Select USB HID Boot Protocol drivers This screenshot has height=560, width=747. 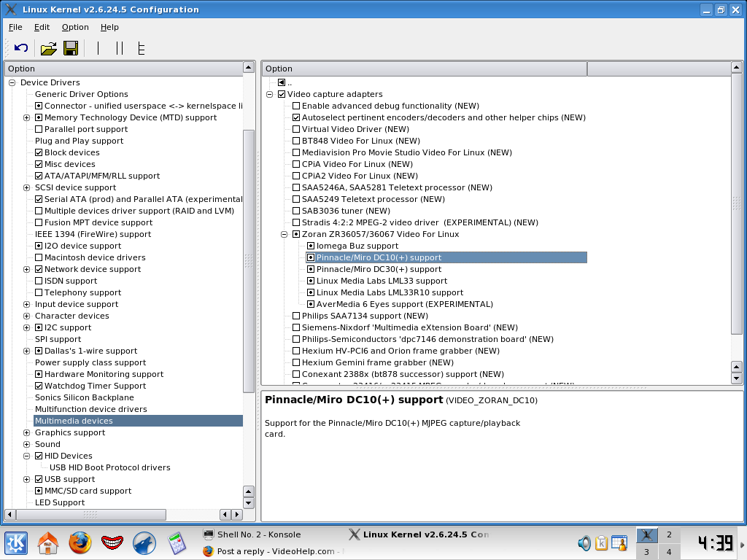110,467
